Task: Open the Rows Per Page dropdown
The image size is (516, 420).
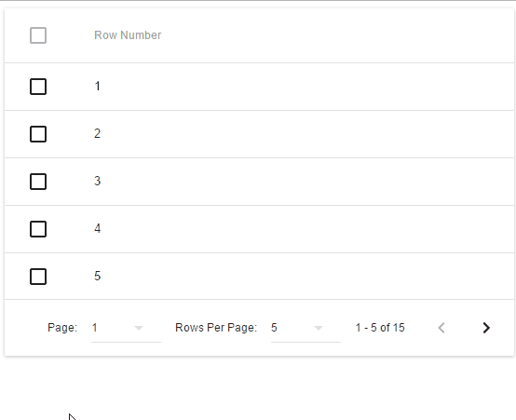Action: tap(306, 328)
